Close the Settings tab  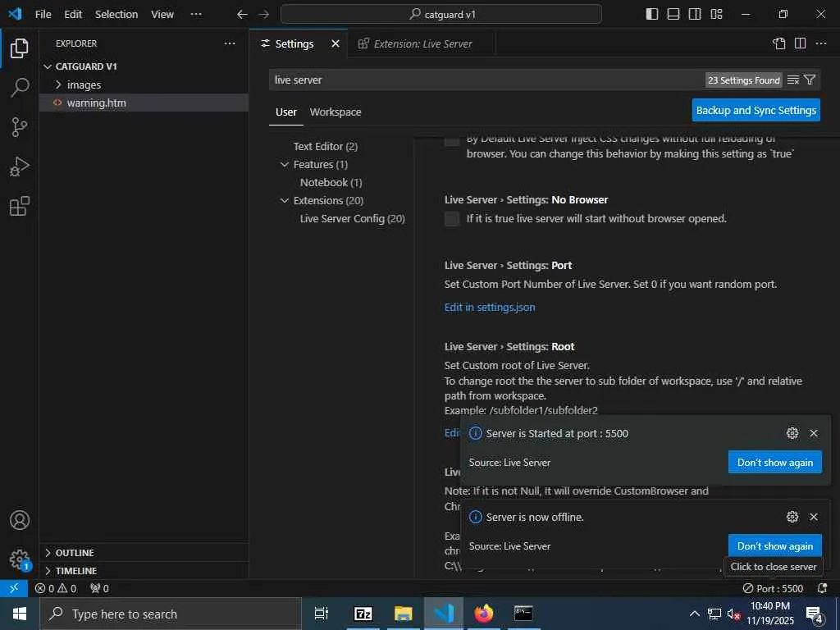tap(336, 43)
